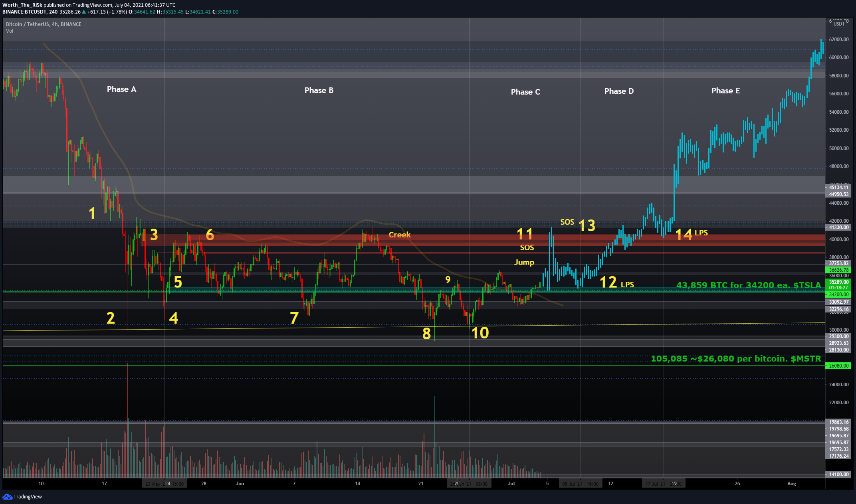Click the 32296.16 price axis label
Image resolution: width=856 pixels, height=504 pixels.
pyautogui.click(x=838, y=309)
